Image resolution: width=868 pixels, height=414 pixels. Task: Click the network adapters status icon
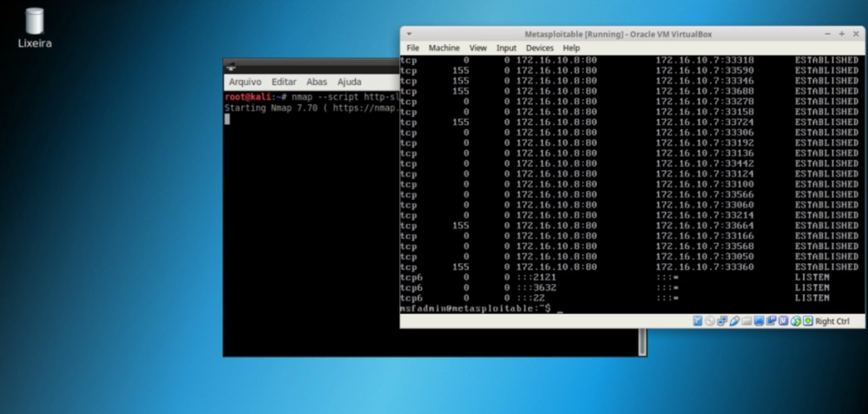coord(722,321)
